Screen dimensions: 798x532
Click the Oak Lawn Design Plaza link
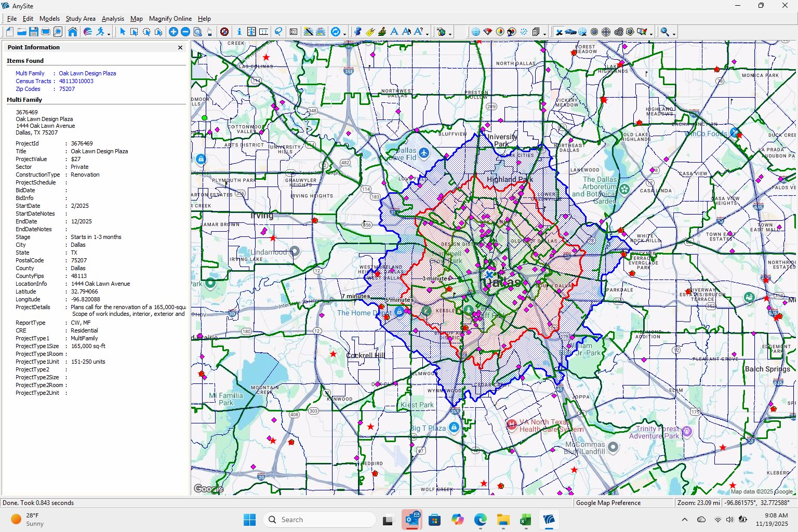pyautogui.click(x=87, y=73)
